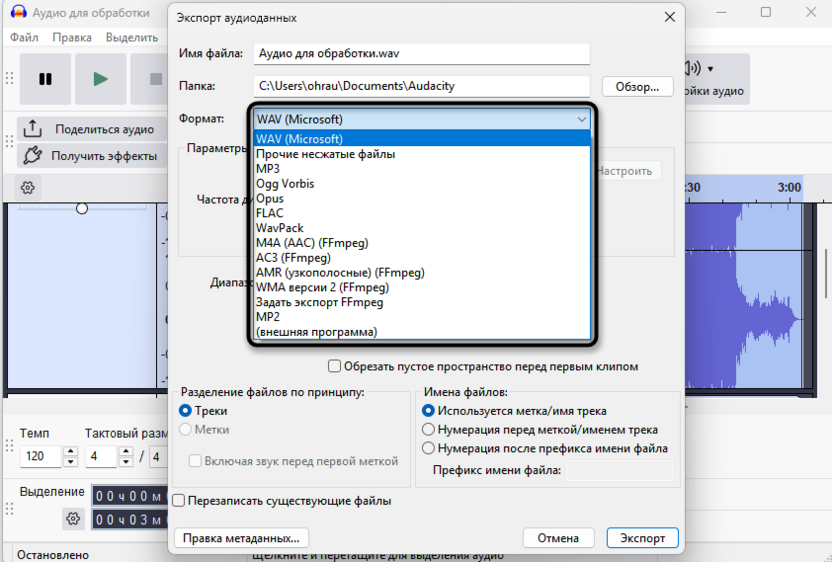Click the time signature numerator field
This screenshot has width=832, height=562.
101,456
